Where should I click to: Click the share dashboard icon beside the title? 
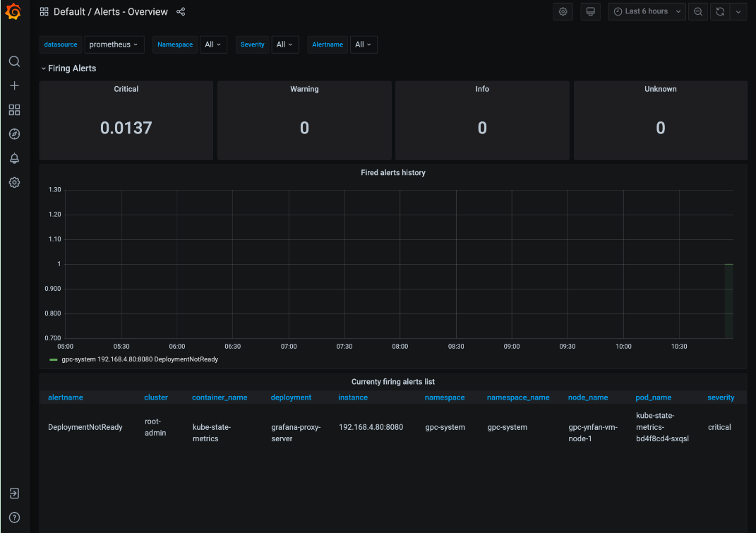181,11
